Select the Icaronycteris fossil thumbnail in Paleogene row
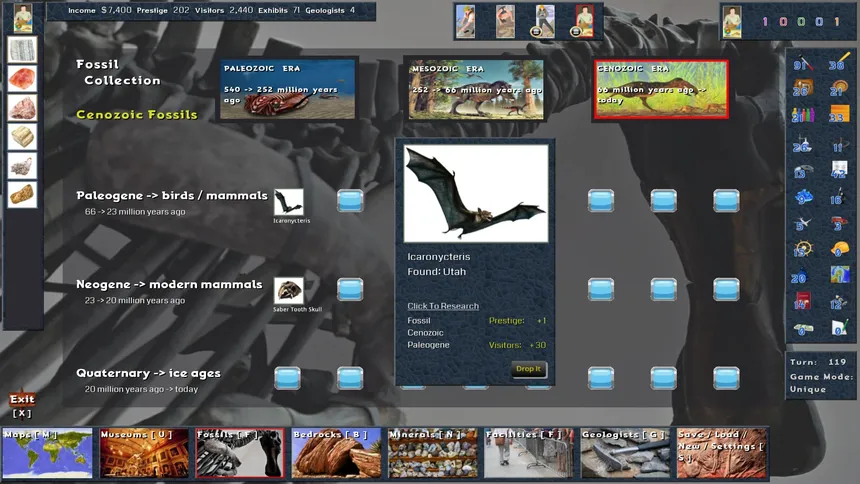The height and width of the screenshot is (484, 860). coord(288,202)
